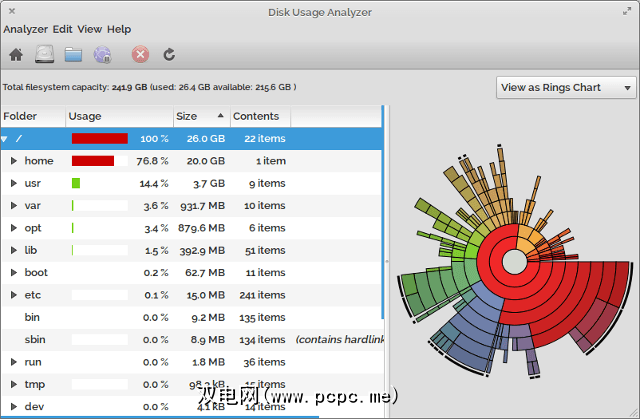The image size is (640, 419).
Task: Click the Refresh icon in toolbar
Action: click(x=169, y=54)
